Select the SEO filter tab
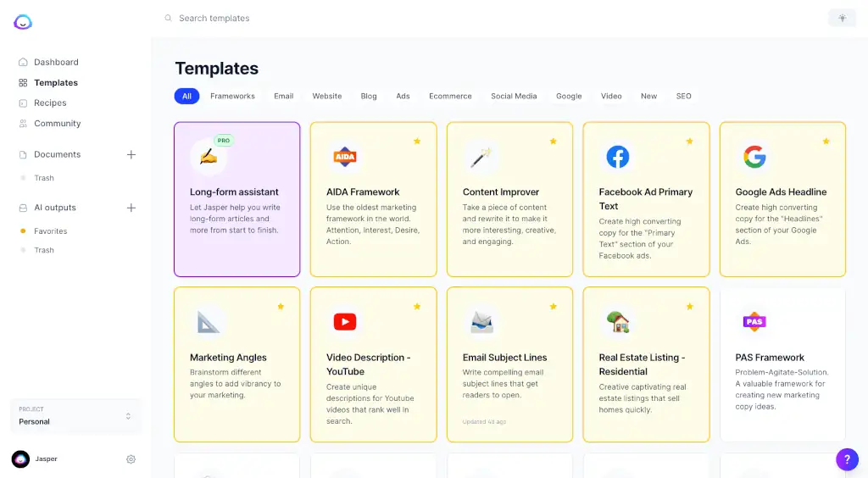This screenshot has width=868, height=478. tap(684, 96)
